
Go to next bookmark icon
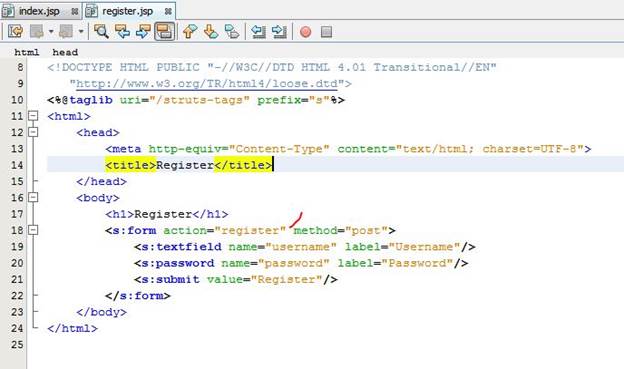211,31
